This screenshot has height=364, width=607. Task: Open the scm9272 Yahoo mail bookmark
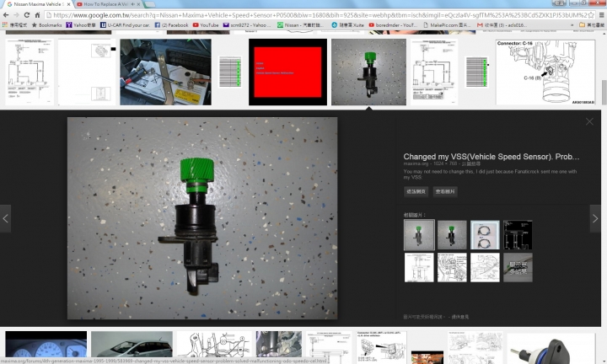(246, 25)
